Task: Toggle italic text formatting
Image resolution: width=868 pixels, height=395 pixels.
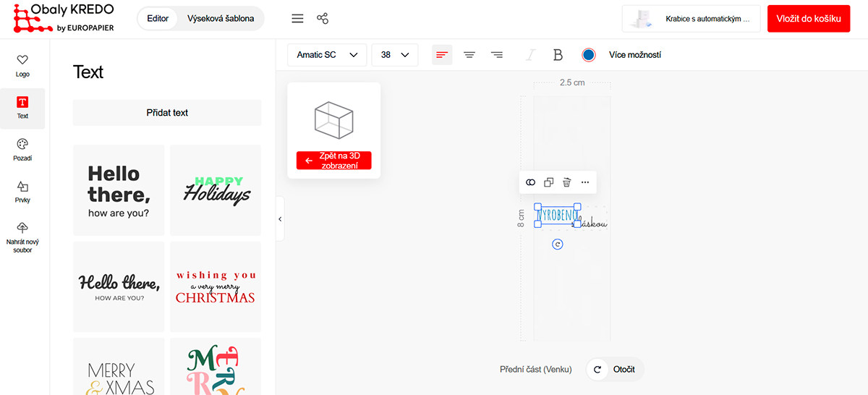Action: [x=530, y=55]
